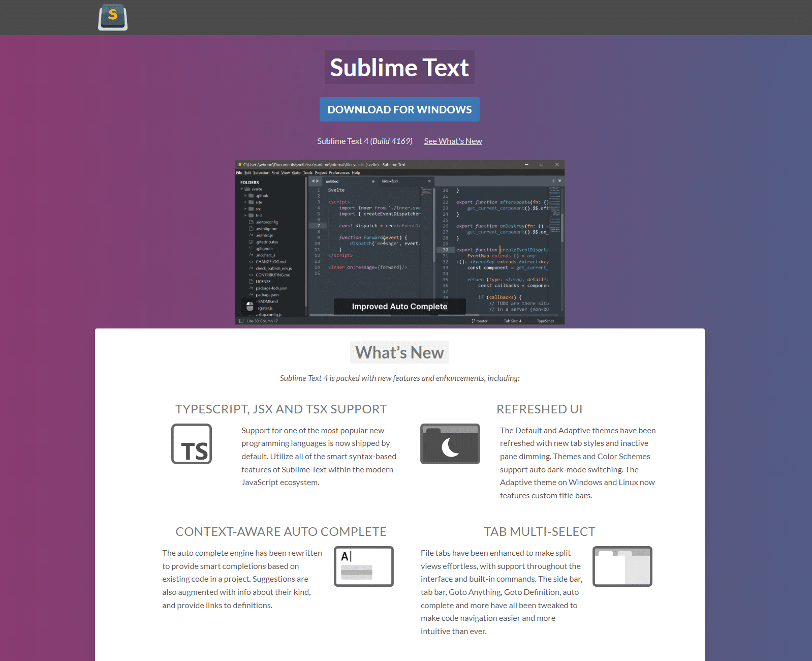
Task: Click the .editorconfig file icon
Action: coord(251,222)
